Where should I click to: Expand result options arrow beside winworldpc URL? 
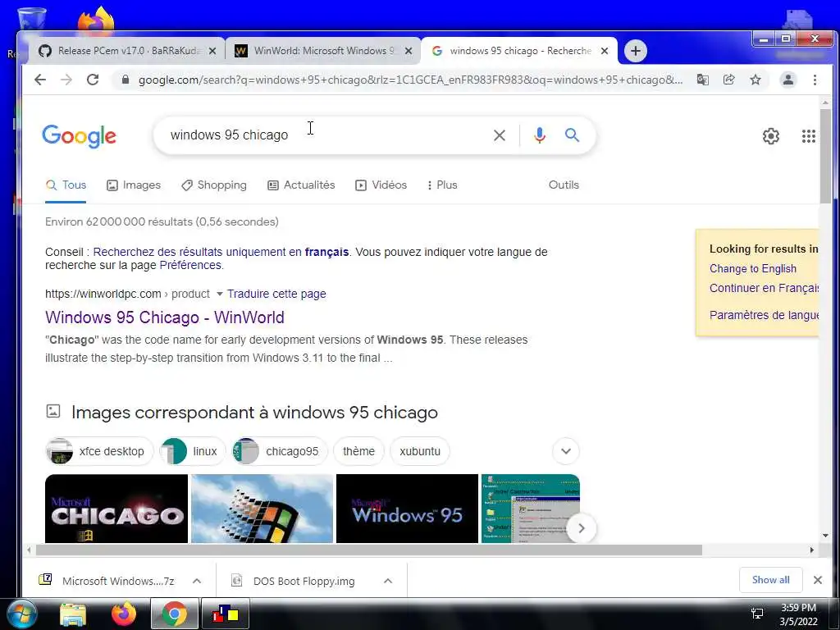219,294
